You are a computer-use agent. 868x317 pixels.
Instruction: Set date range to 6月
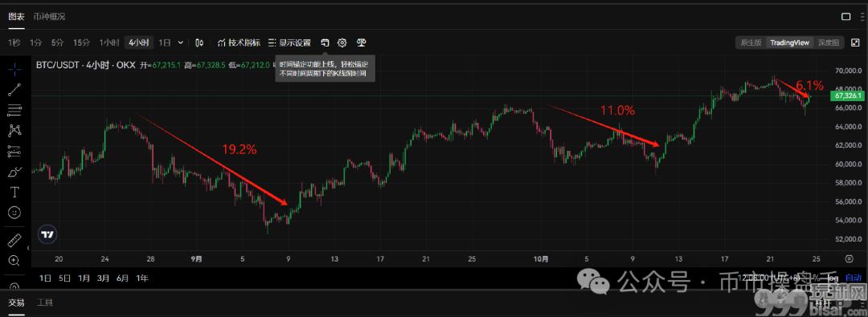[x=122, y=278]
